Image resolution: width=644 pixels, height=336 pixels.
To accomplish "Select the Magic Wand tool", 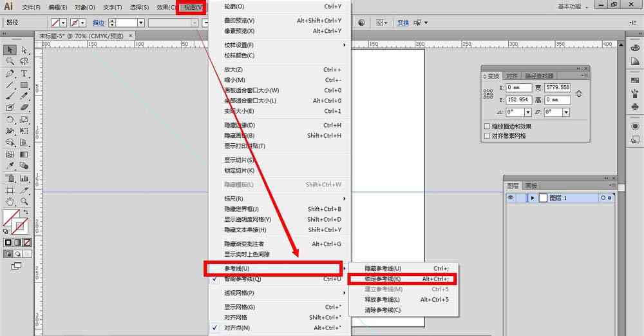I will click(10, 61).
